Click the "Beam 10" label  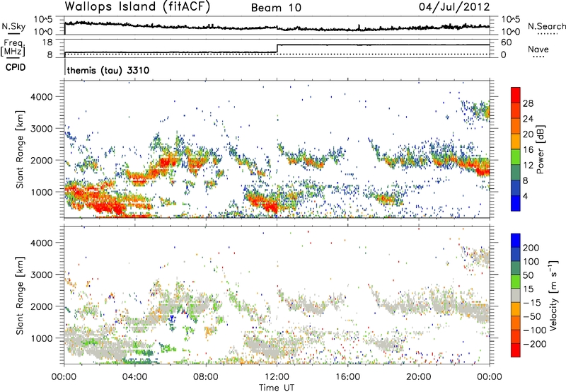click(276, 8)
